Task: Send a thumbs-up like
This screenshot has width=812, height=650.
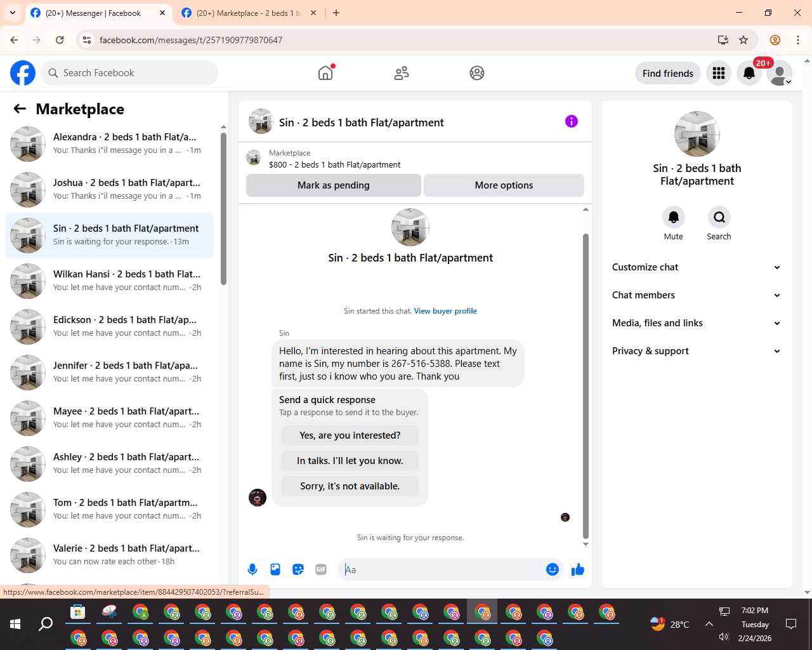Action: pyautogui.click(x=578, y=569)
